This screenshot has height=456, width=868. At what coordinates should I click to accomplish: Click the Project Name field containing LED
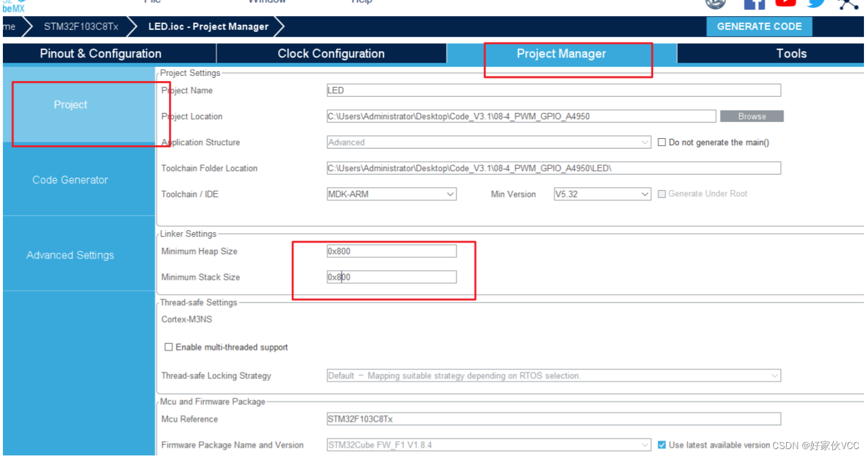coord(553,90)
